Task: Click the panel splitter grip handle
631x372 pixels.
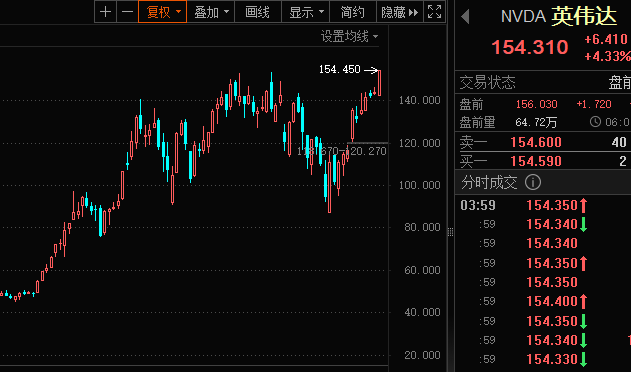Action: [450, 232]
